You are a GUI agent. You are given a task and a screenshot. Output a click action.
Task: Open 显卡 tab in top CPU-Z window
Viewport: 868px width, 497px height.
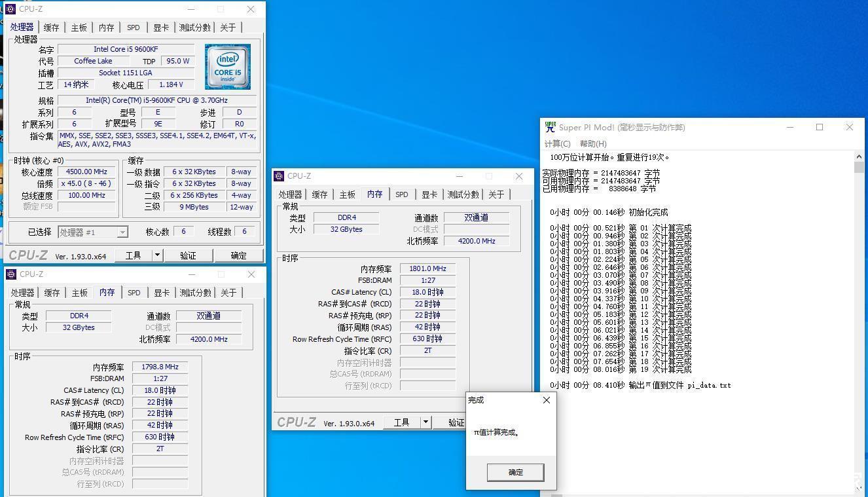(161, 28)
